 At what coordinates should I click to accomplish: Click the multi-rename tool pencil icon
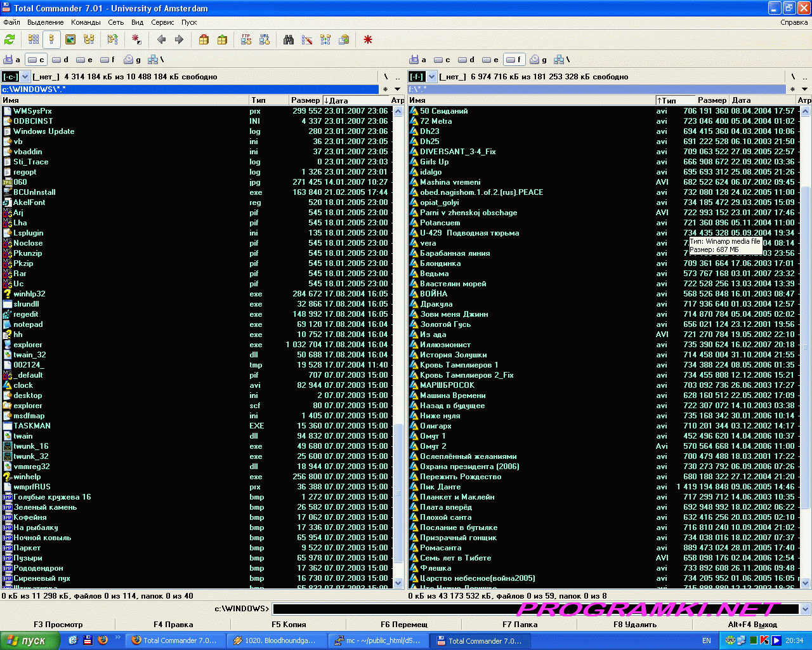(x=307, y=39)
